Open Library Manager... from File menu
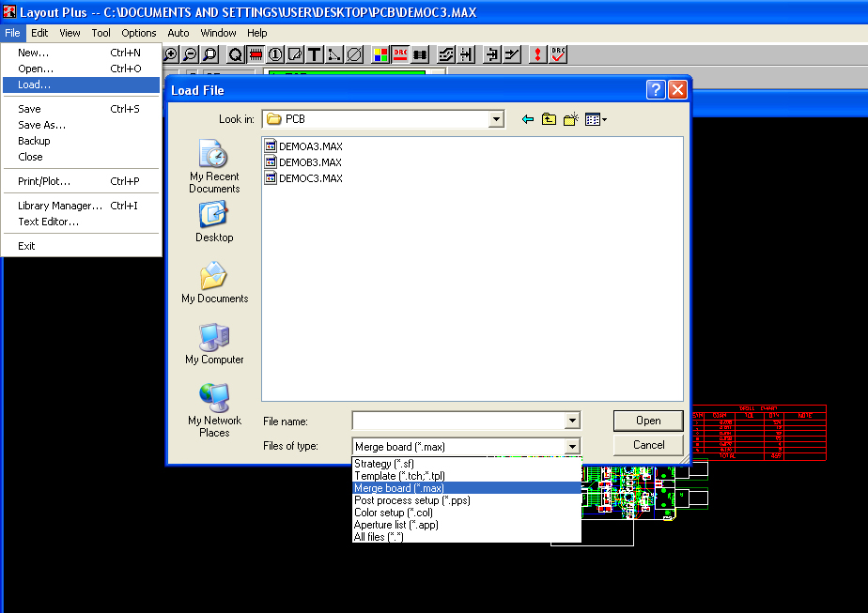 [x=81, y=206]
